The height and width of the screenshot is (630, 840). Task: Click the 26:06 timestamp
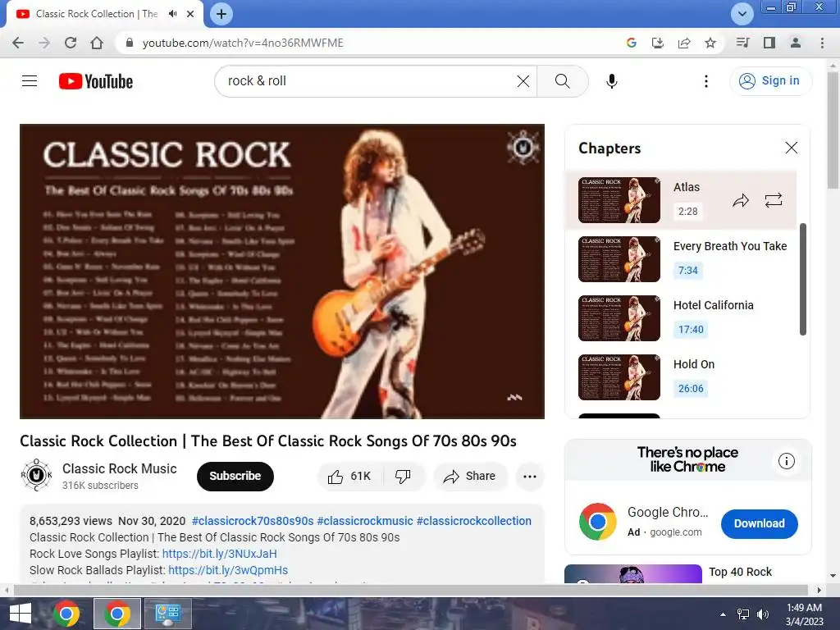tap(691, 388)
